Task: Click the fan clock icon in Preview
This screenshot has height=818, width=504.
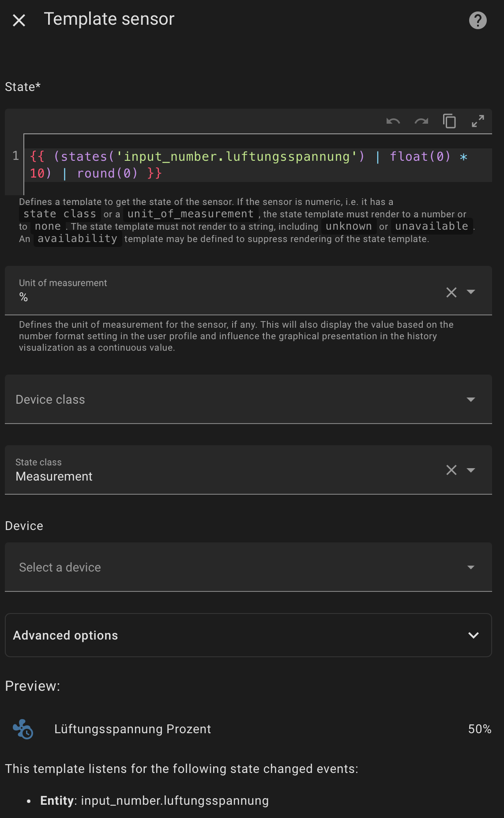Action: [23, 729]
